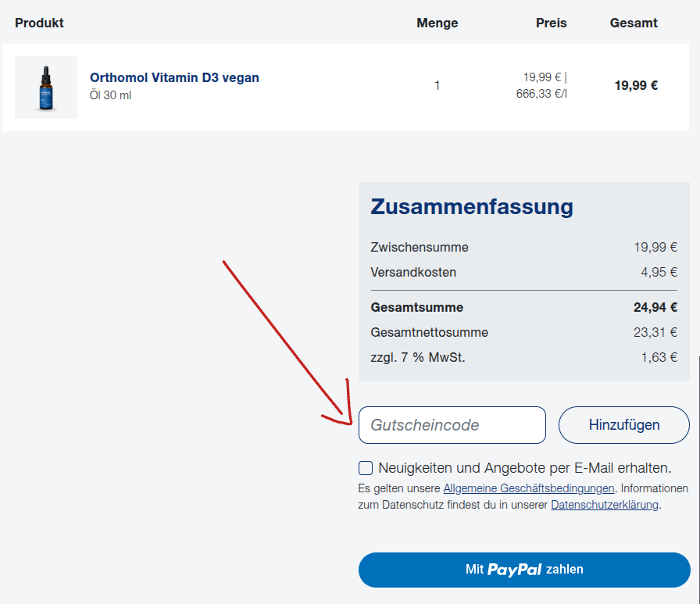Pay with the PayPal button
This screenshot has width=700, height=604.
coord(524,570)
